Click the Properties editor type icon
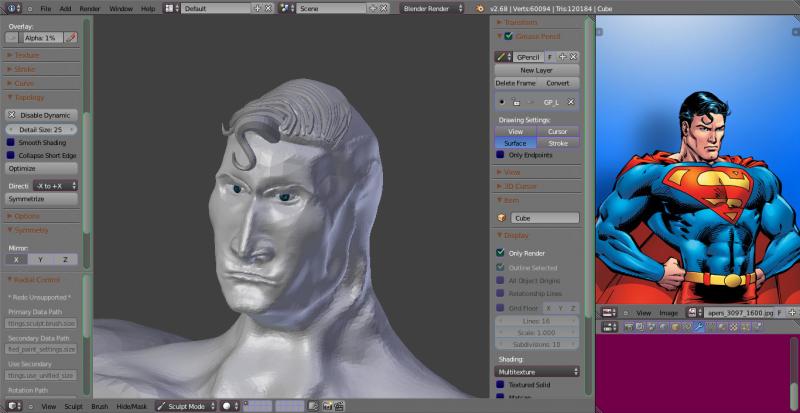This screenshot has width=800, height=413. pyautogui.click(x=607, y=327)
